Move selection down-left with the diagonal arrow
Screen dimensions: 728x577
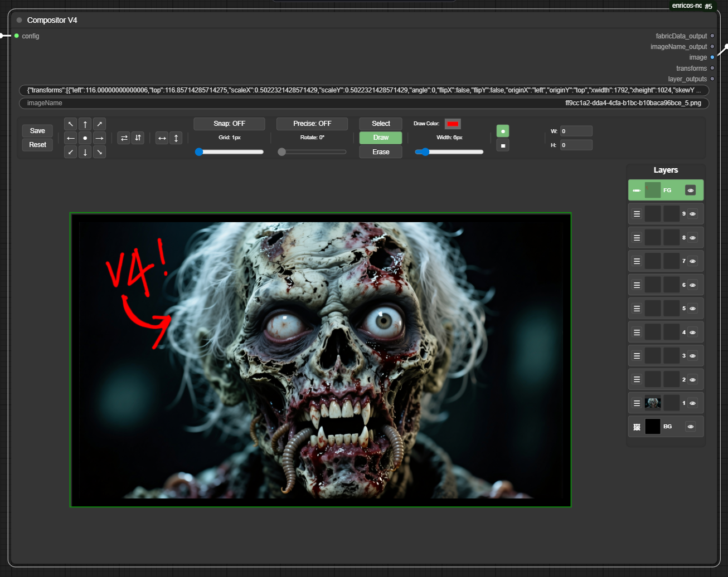[x=71, y=151]
